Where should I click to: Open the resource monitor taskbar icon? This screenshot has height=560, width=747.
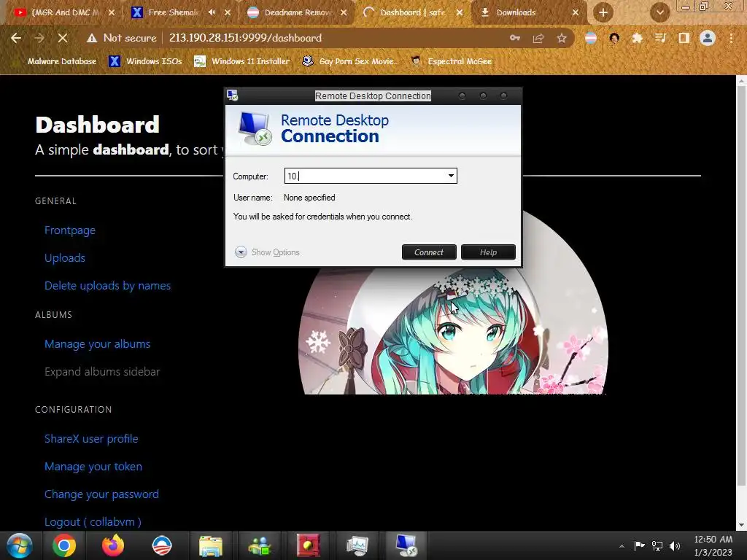[x=357, y=545]
